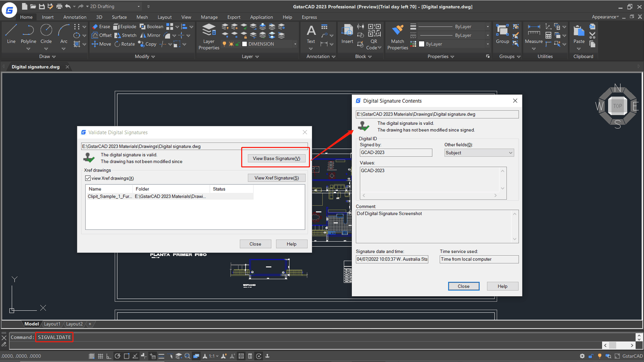Click the View Base Signature button
The width and height of the screenshot is (644, 362).
276,159
